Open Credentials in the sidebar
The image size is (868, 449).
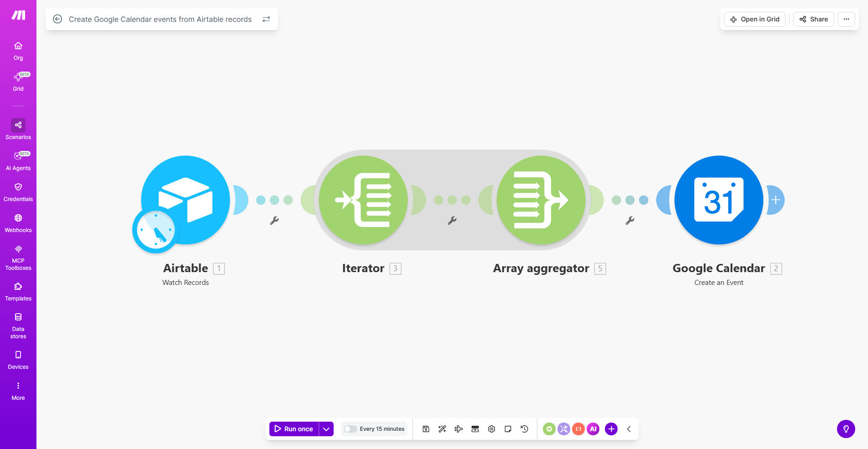pos(18,192)
